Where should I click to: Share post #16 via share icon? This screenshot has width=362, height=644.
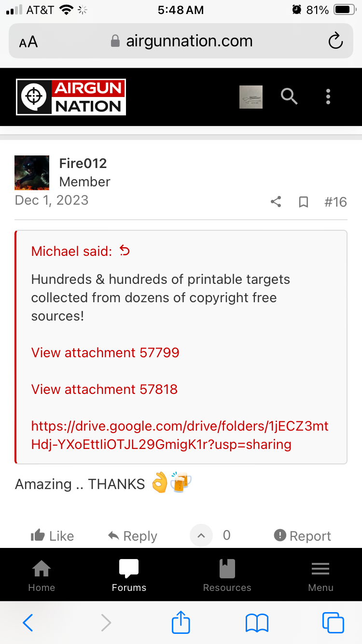point(276,202)
